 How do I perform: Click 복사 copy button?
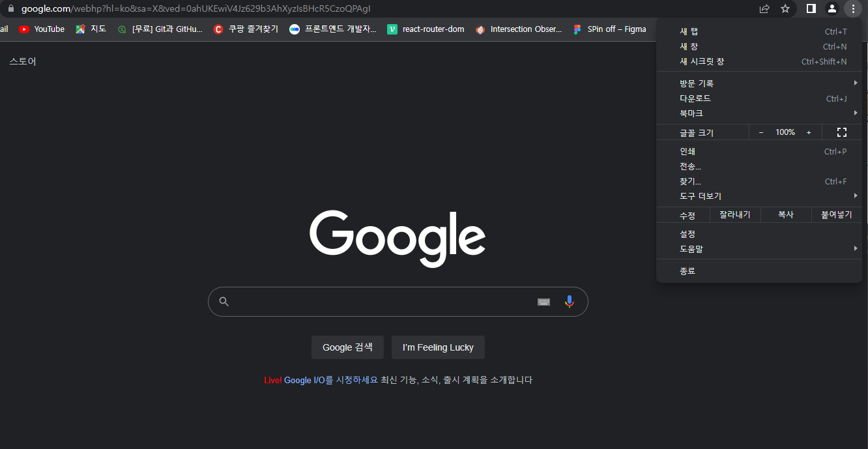pos(786,215)
